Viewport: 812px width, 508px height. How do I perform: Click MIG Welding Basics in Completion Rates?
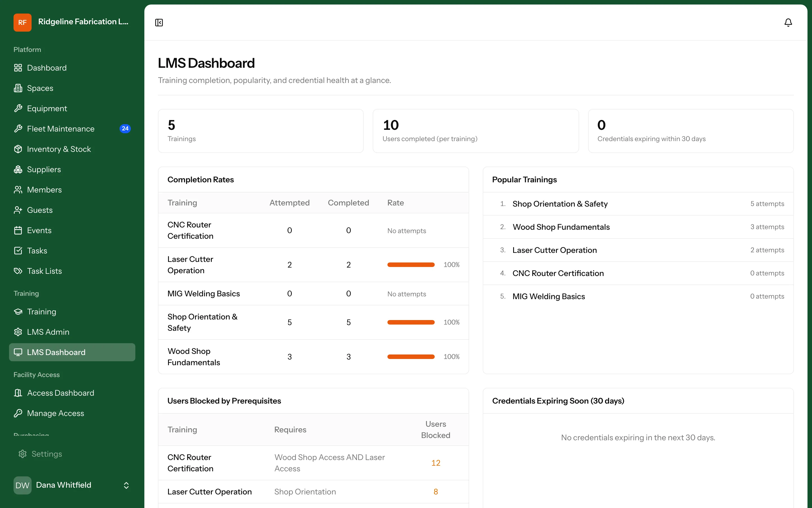pyautogui.click(x=203, y=294)
